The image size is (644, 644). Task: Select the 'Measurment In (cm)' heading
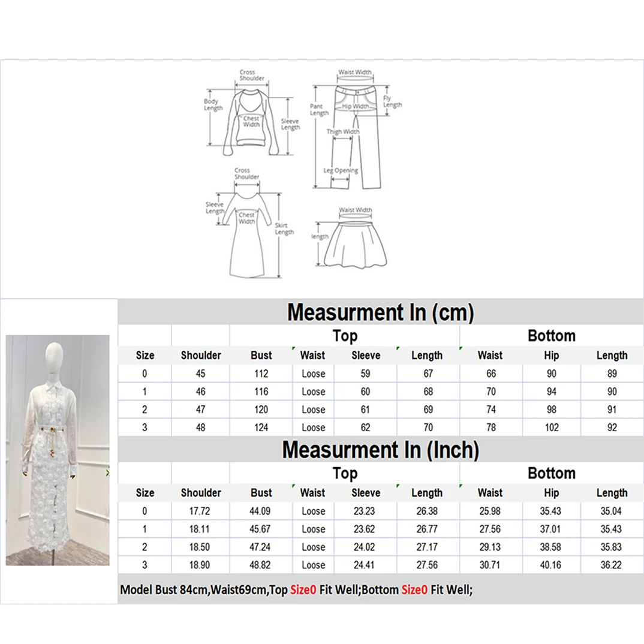point(380,312)
